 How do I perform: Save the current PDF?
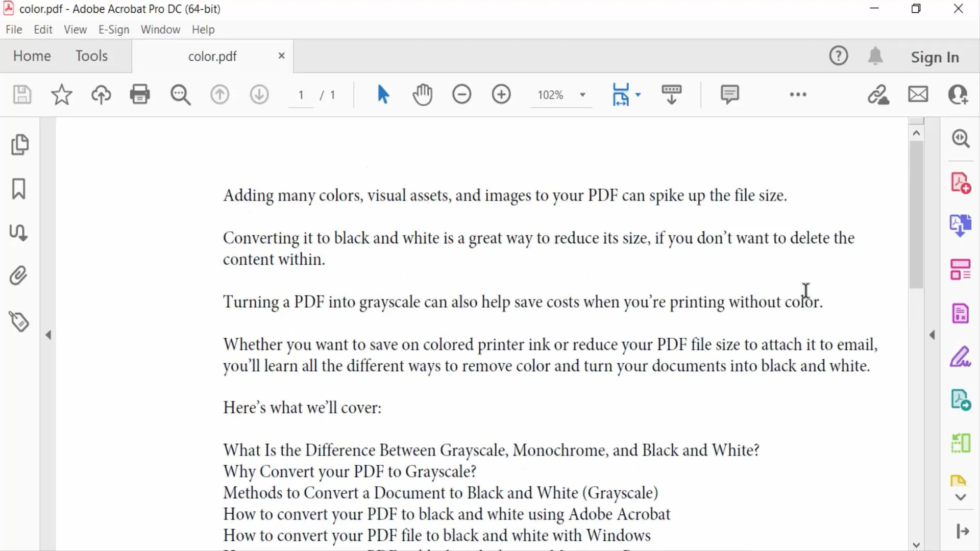(x=21, y=95)
